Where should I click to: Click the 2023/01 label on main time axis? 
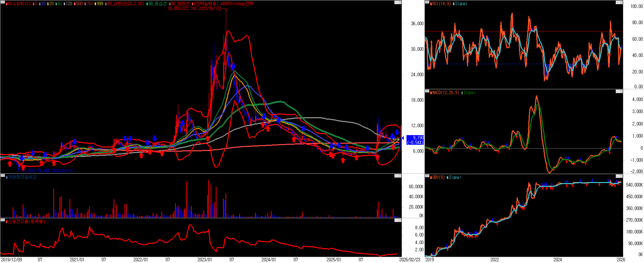[205, 260]
